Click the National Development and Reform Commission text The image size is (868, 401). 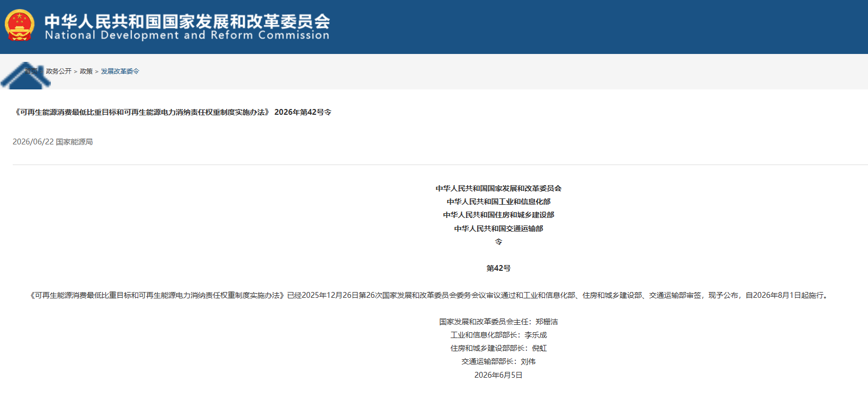click(187, 35)
